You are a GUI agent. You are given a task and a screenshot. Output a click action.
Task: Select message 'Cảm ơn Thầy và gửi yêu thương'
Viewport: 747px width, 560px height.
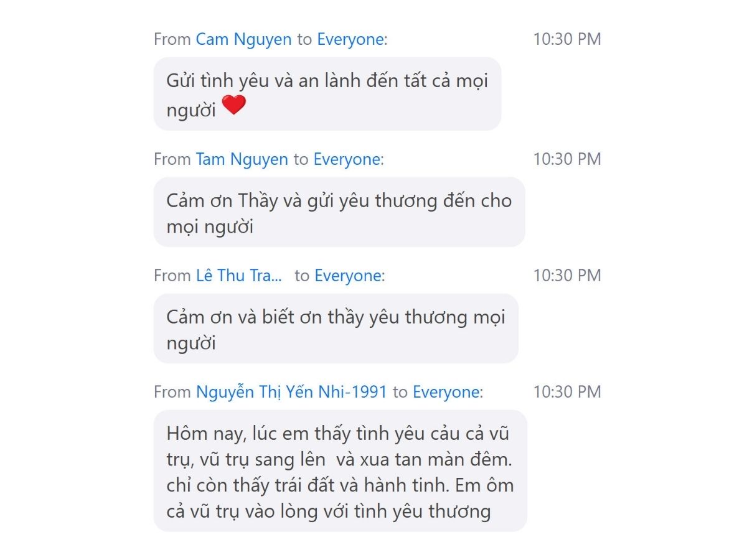[339, 212]
